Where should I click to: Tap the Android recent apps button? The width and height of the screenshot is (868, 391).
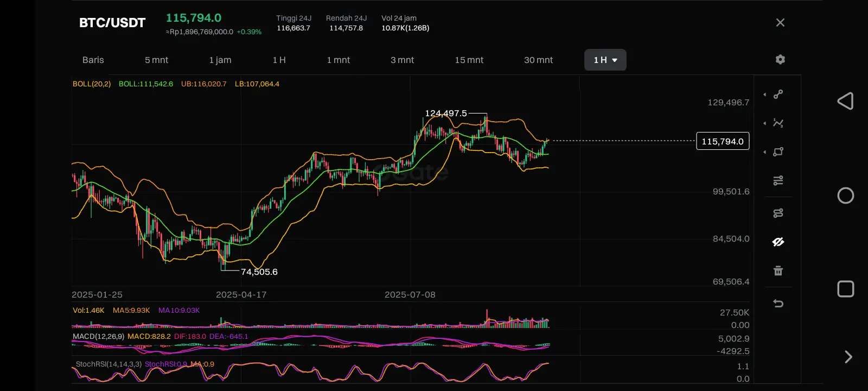[x=846, y=289]
